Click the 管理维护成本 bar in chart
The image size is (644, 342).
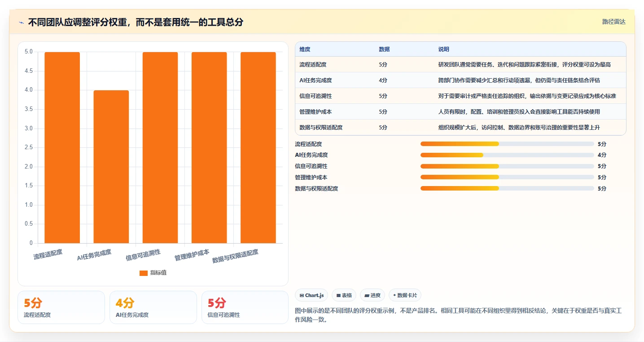point(209,147)
